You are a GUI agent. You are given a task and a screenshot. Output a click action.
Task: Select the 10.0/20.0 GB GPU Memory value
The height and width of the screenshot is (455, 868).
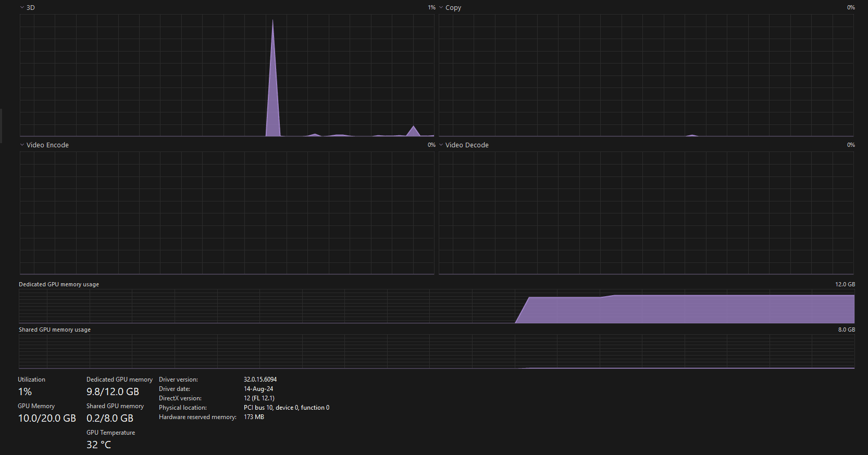click(x=47, y=419)
